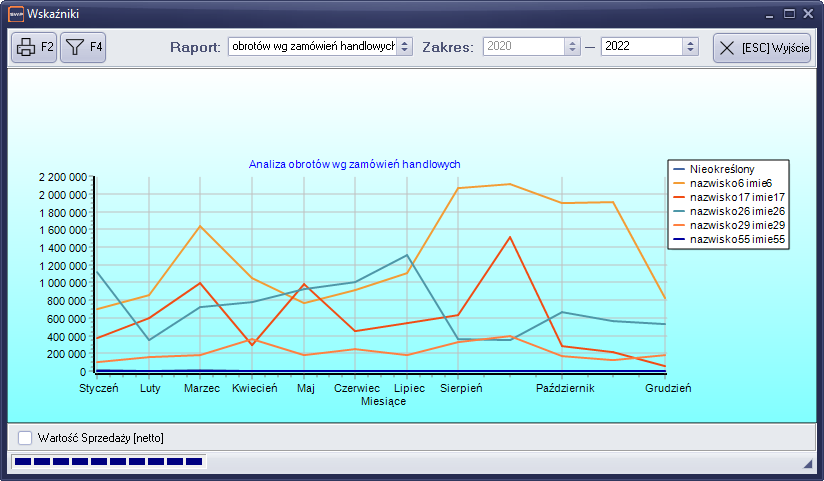Open the filter F4 button

tap(83, 47)
